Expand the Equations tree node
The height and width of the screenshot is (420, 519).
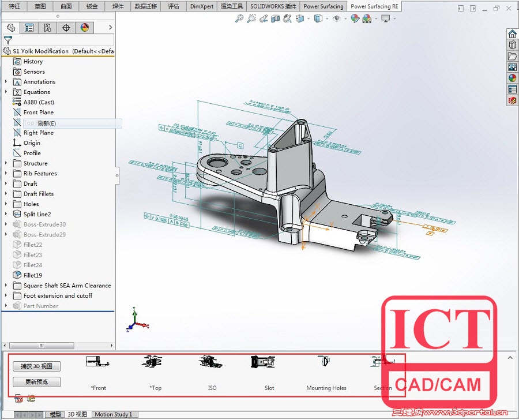[x=6, y=92]
